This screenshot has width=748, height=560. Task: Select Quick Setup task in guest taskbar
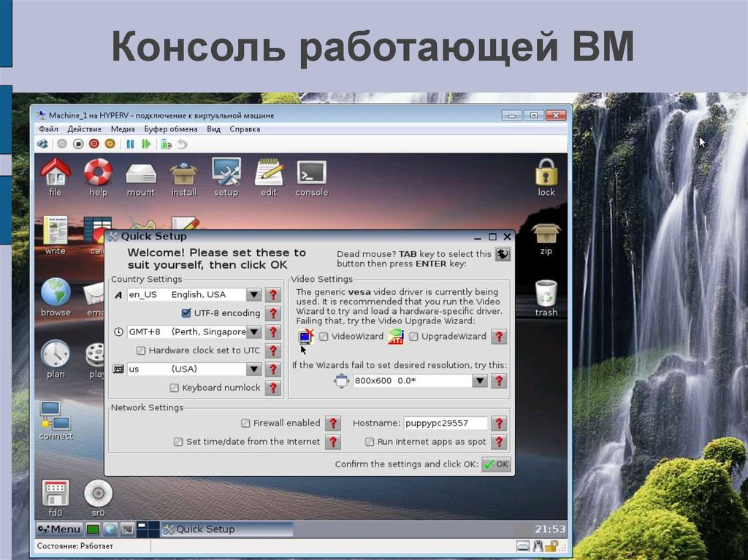coord(226,529)
